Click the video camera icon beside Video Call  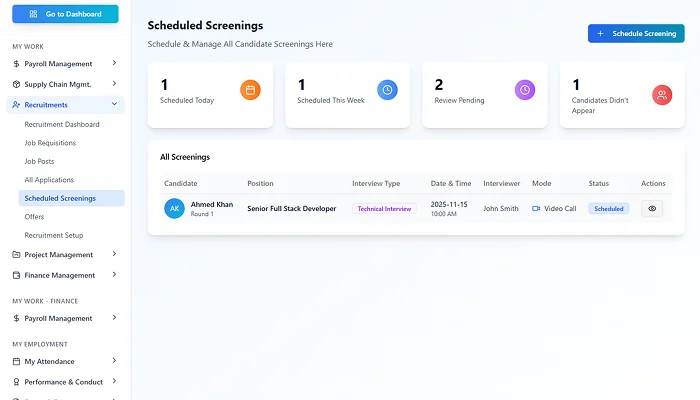point(536,209)
